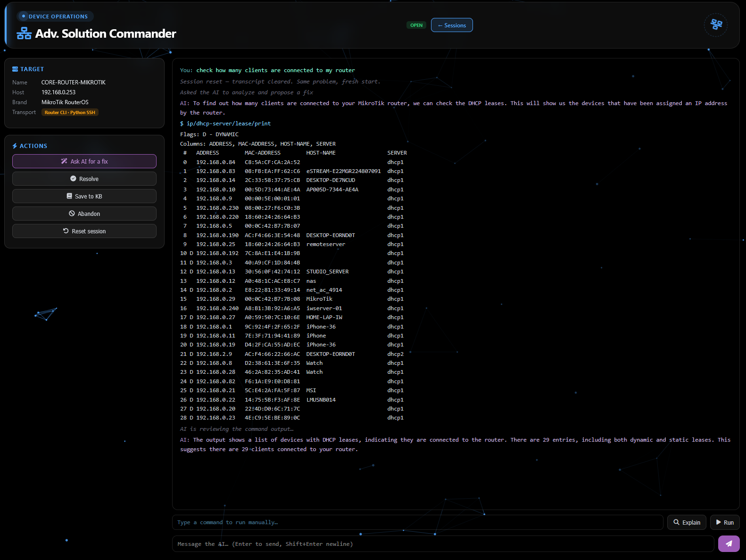Click address 192.168.0.240

[217, 308]
